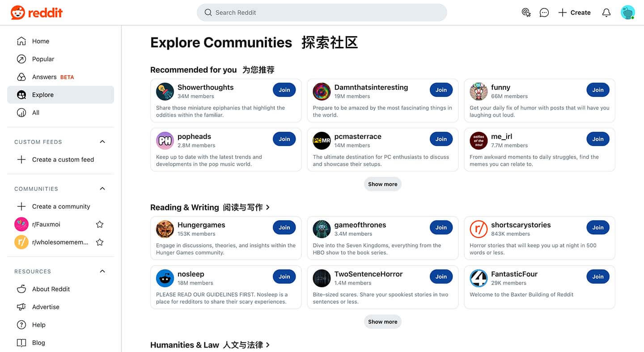Join the me_irl community
This screenshot has height=352, width=644.
click(x=598, y=139)
